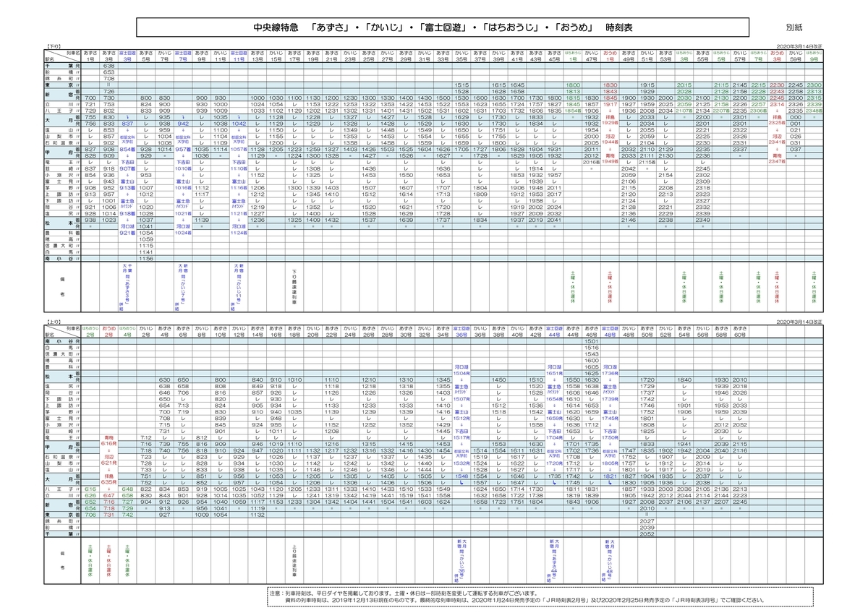868x613 pixels.
Task: Click はちおうじ2号 東京 arrival time 7:06
Action: 90,515
